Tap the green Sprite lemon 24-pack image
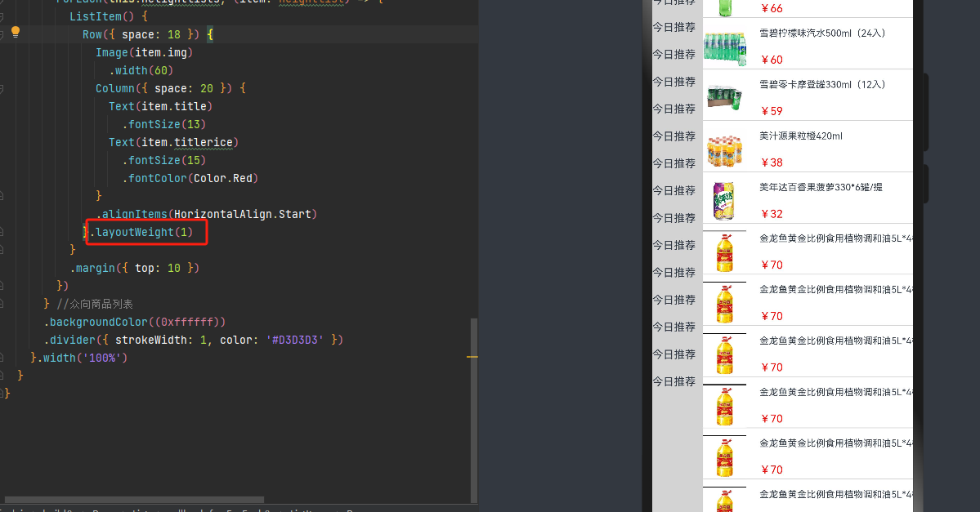Viewport: 980px width, 512px height. coord(725,45)
